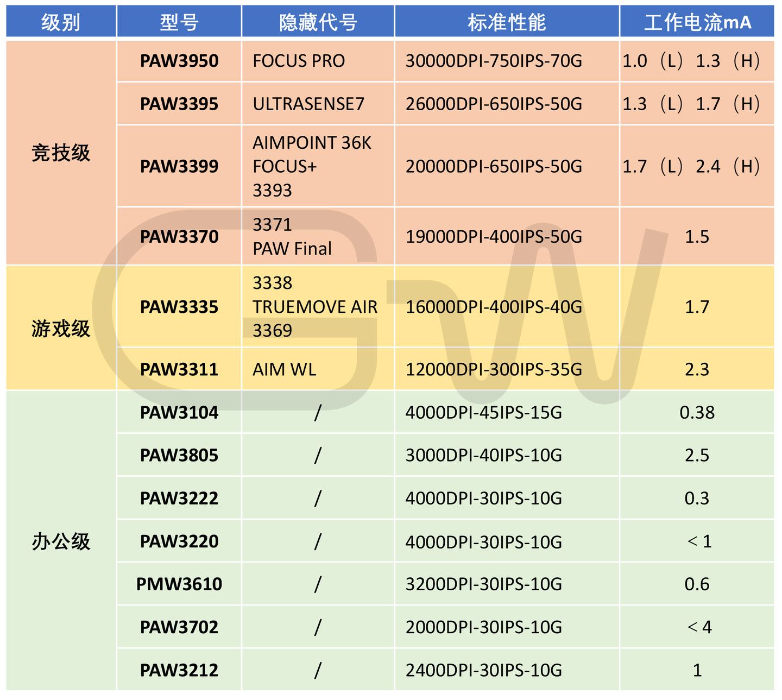Screen dimensions: 782x700
Task: Select the AIM WL codename
Action: pyautogui.click(x=285, y=369)
